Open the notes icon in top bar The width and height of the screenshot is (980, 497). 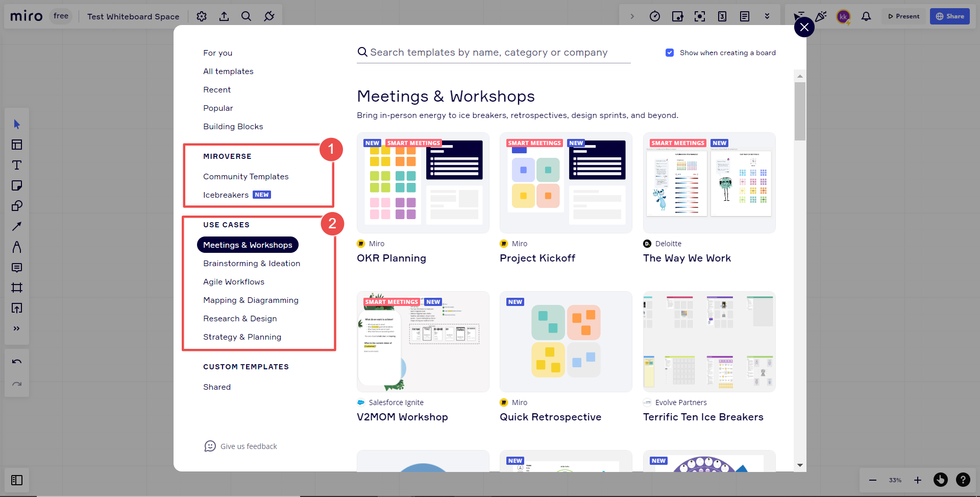745,16
